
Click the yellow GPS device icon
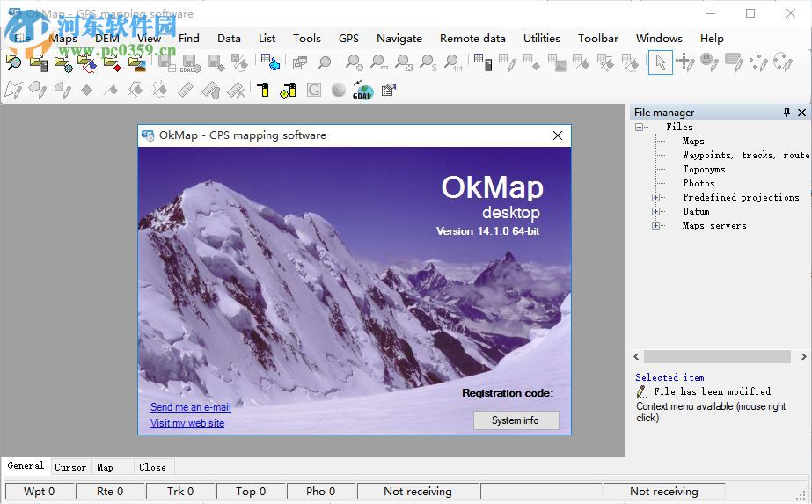click(x=264, y=90)
